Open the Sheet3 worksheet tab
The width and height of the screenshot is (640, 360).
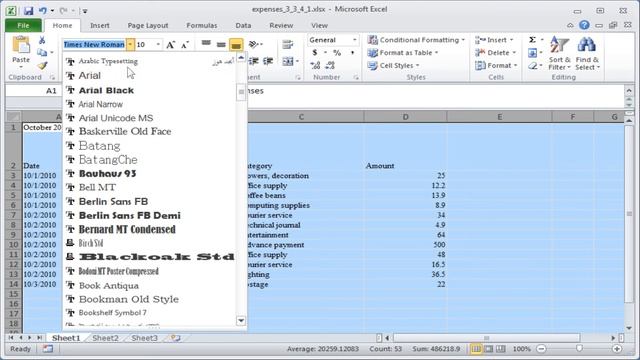[144, 338]
